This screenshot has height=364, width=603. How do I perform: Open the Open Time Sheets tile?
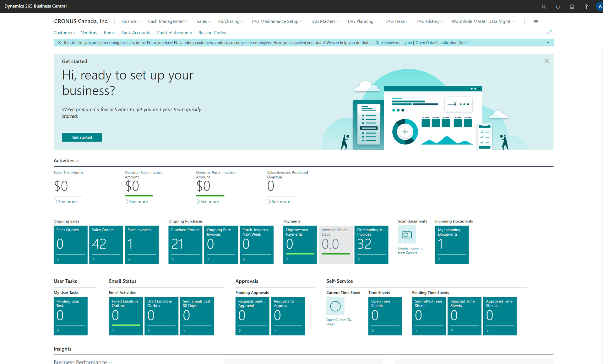coord(385,316)
